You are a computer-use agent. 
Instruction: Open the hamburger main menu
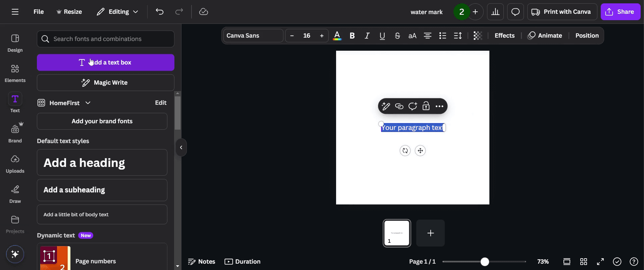point(15,12)
